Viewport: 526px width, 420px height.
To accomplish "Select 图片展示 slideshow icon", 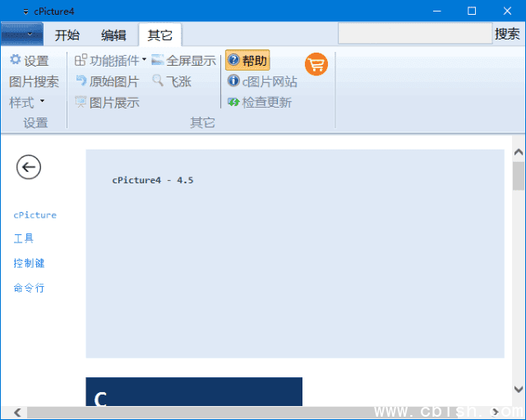I will pyautogui.click(x=81, y=102).
